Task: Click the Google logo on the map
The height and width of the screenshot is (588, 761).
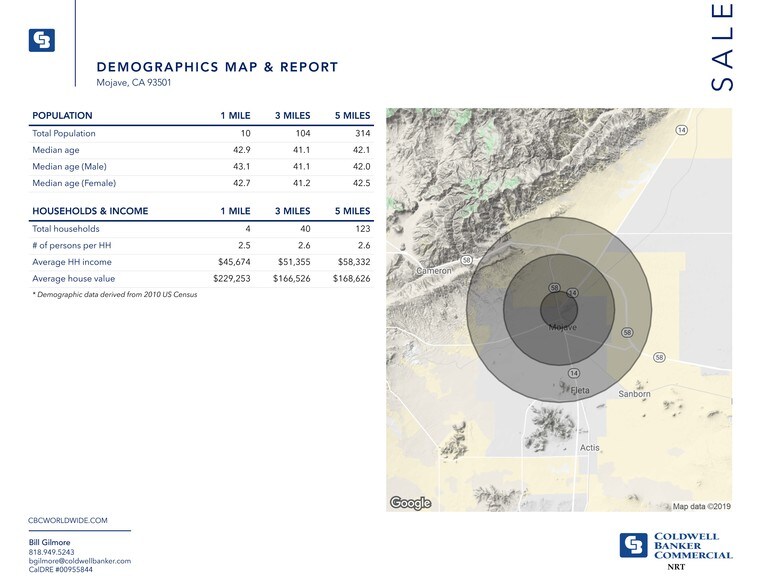Action: [410, 503]
